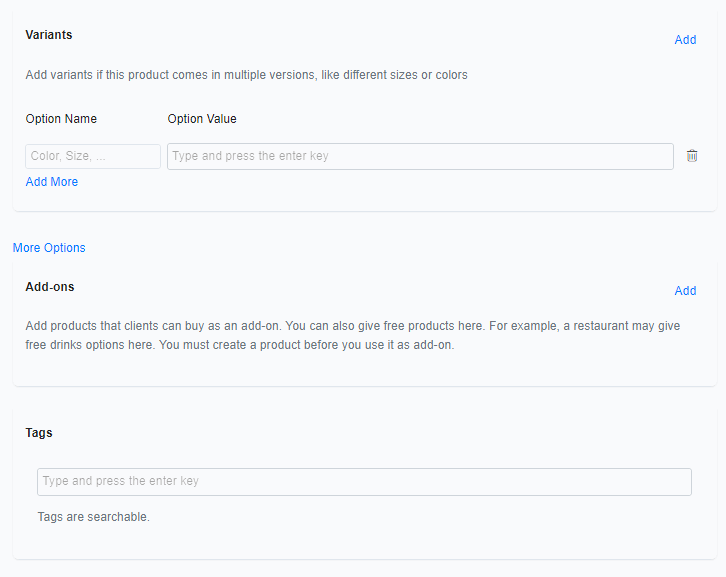
Task: Click the Option Name column label
Action: coord(61,119)
